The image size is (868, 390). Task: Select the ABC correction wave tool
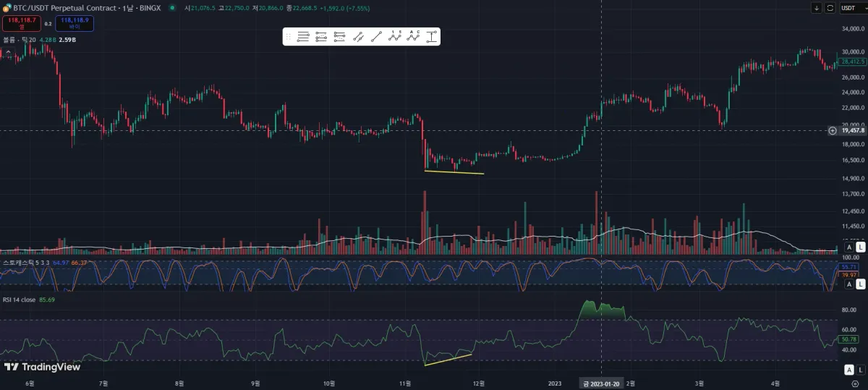click(413, 36)
